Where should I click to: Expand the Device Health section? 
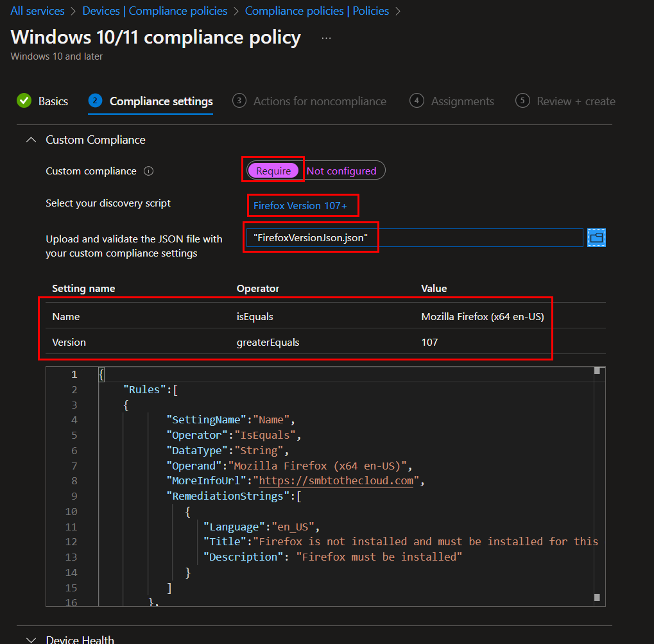tap(30, 640)
